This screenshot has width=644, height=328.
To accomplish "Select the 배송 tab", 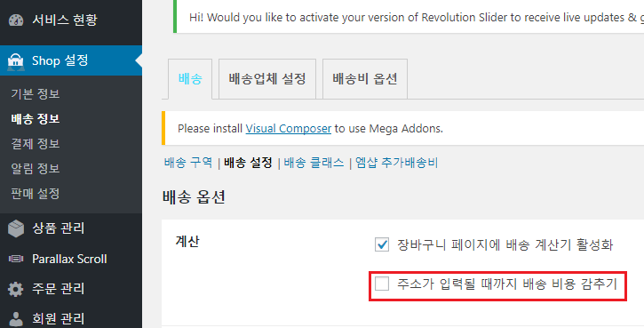I will coord(190,79).
